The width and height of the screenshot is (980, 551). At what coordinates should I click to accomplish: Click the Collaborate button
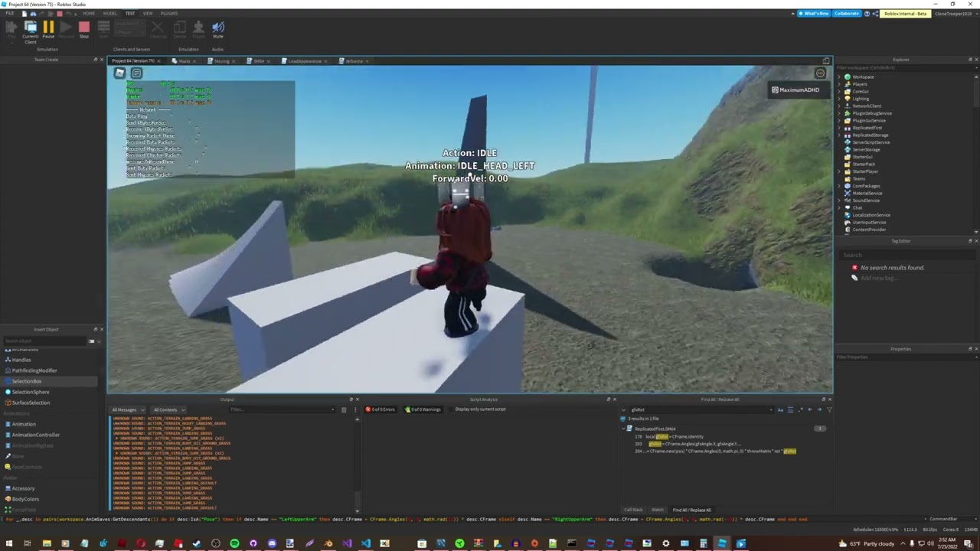click(x=847, y=13)
